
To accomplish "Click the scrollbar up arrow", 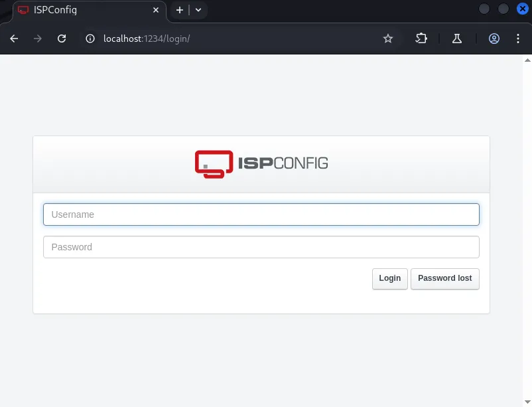I will (x=527, y=60).
